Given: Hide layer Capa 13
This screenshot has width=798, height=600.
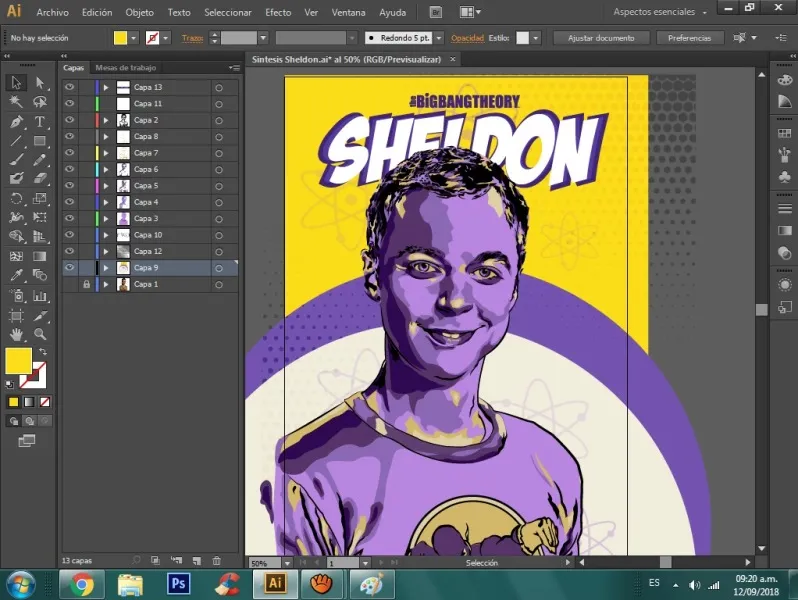Looking at the screenshot, I should pyautogui.click(x=70, y=88).
